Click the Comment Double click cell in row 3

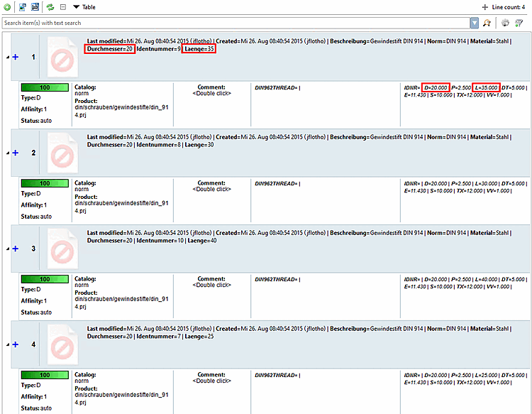pos(211,282)
